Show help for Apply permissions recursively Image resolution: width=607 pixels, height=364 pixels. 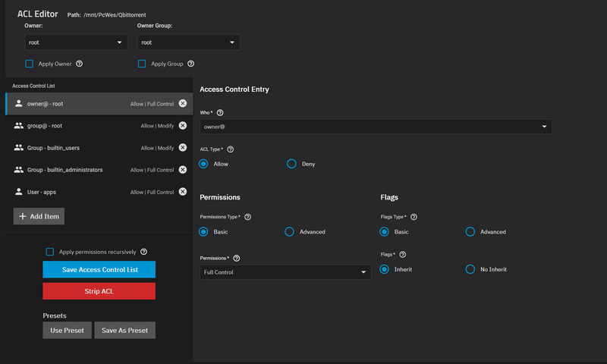(143, 252)
